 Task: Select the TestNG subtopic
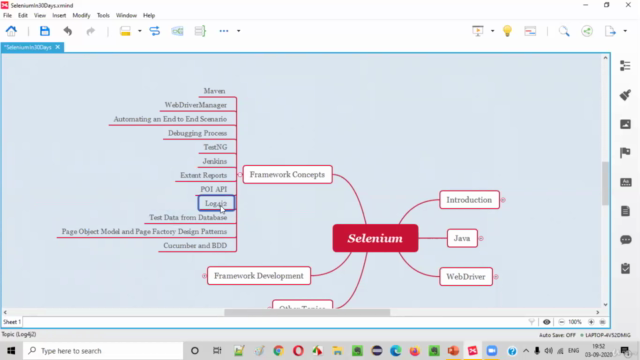(x=216, y=147)
